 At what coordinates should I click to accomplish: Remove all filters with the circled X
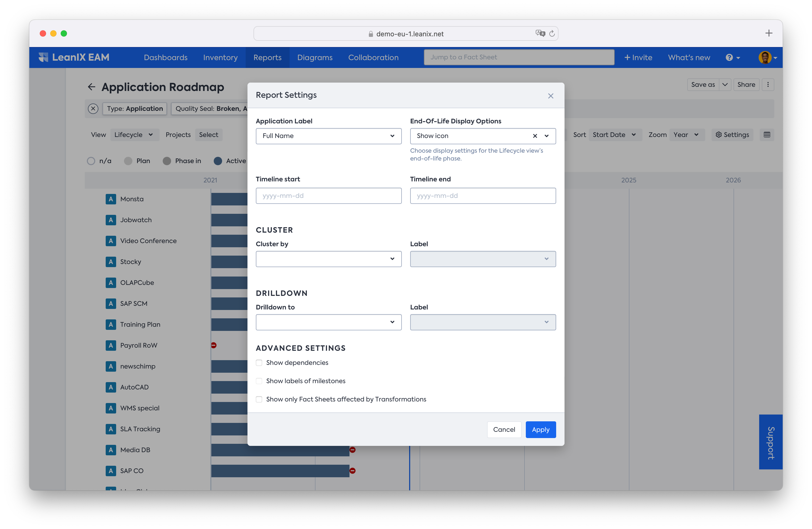pyautogui.click(x=93, y=108)
